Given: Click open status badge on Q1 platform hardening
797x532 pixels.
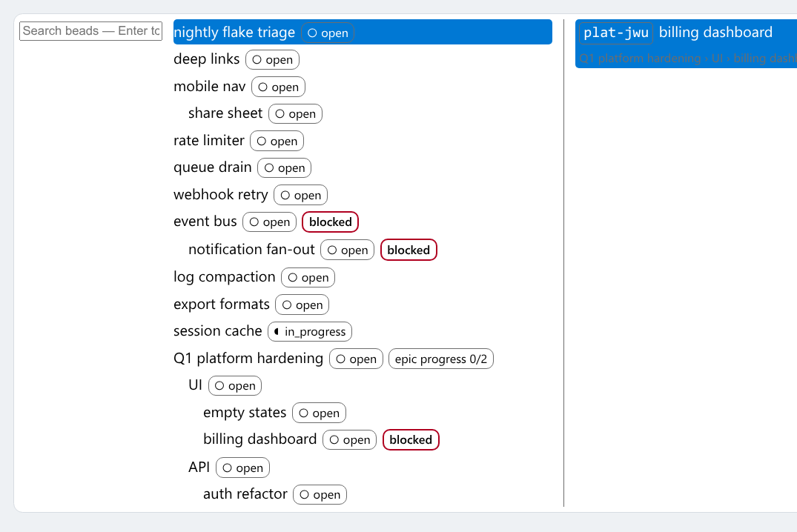Looking at the screenshot, I should coord(357,359).
